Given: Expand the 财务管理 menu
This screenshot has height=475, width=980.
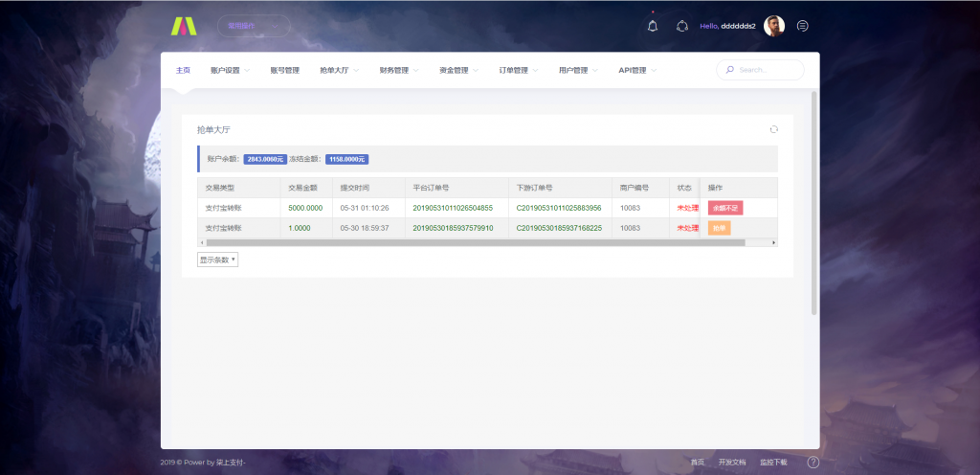Looking at the screenshot, I should click(x=398, y=70).
